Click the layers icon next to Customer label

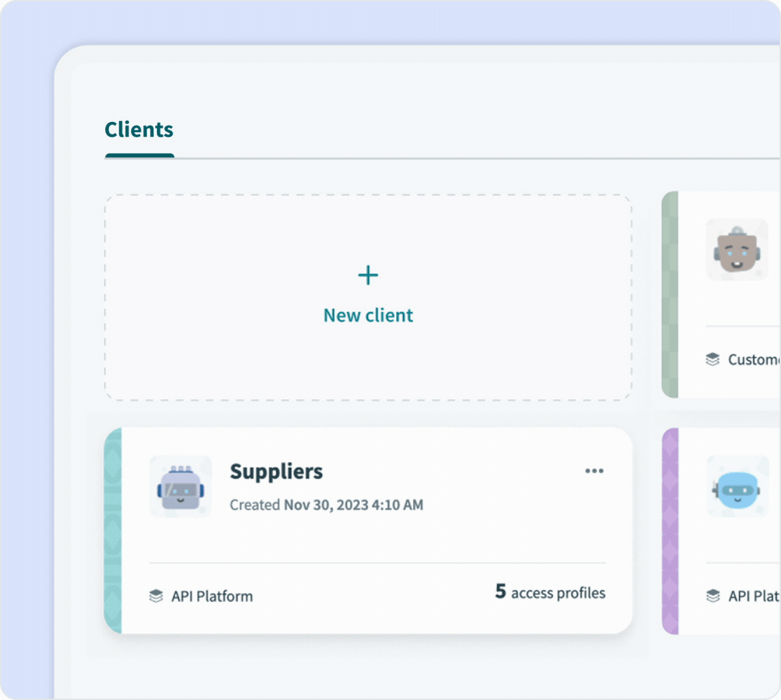(713, 359)
